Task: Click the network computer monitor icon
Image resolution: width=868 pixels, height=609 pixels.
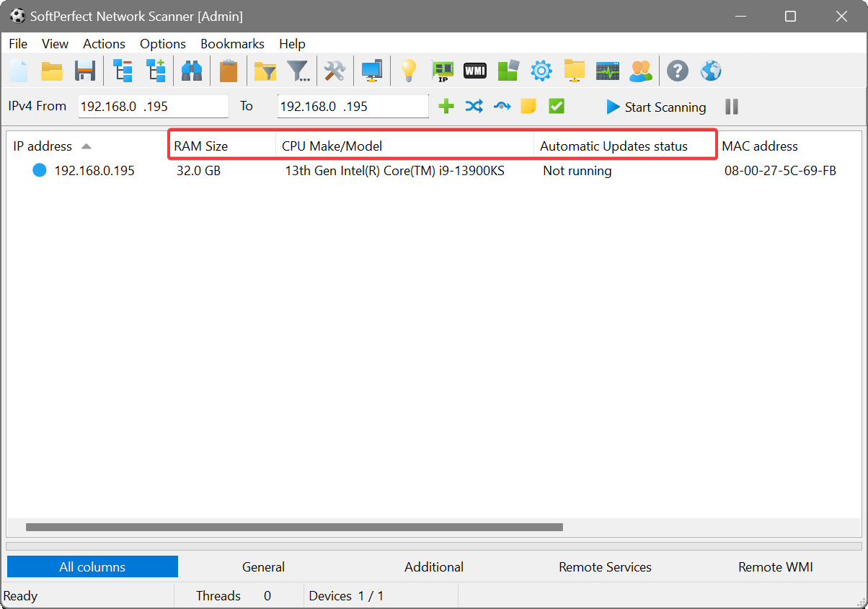Action: tap(372, 71)
